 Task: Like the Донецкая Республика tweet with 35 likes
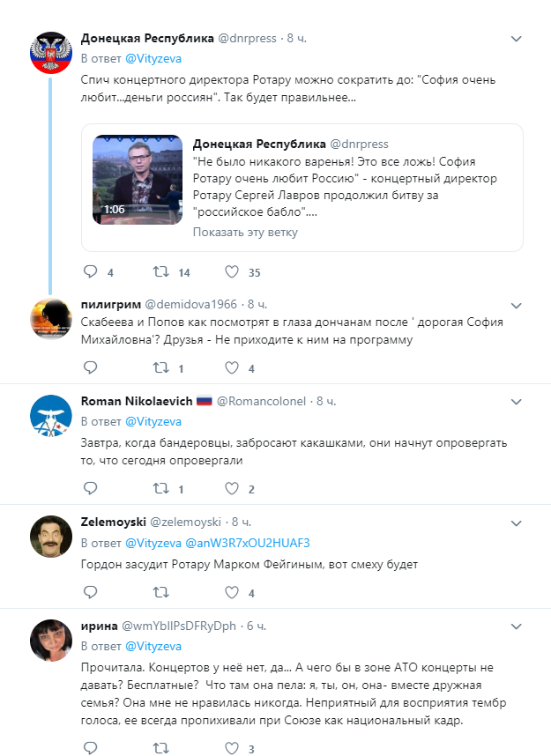(x=232, y=272)
